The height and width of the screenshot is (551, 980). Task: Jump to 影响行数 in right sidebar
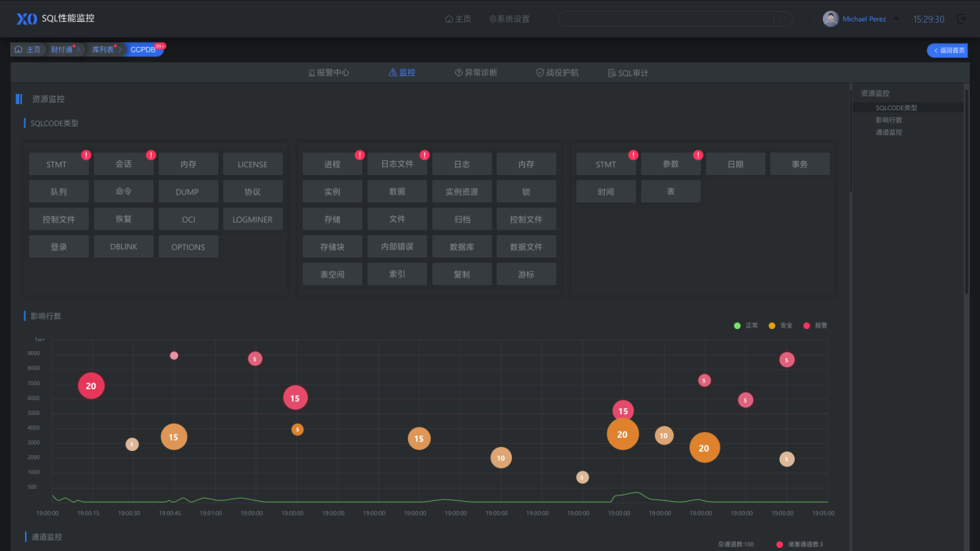(889, 120)
